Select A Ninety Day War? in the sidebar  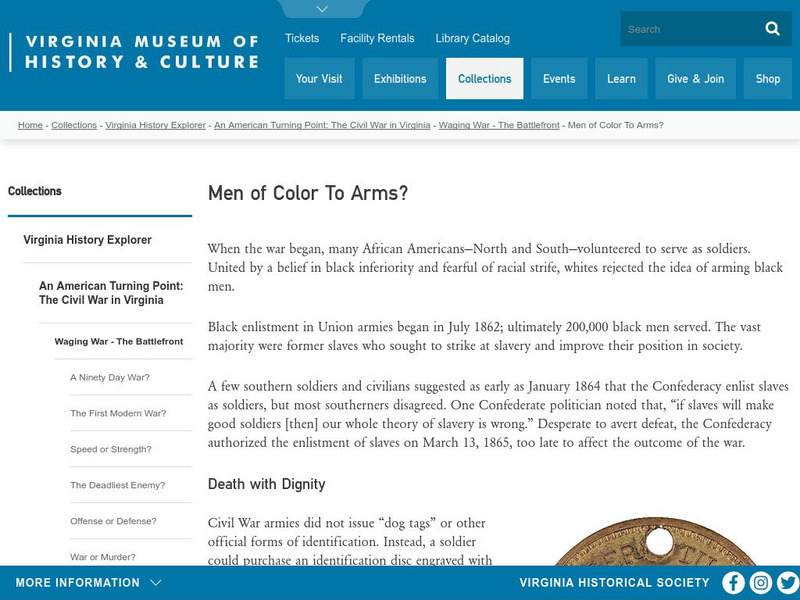coord(113,376)
